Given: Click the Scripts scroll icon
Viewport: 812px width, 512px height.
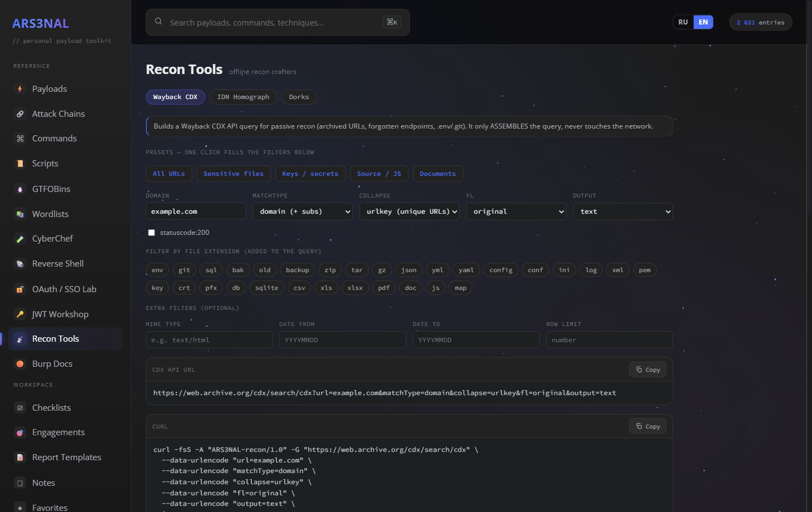Looking at the screenshot, I should click(x=20, y=164).
